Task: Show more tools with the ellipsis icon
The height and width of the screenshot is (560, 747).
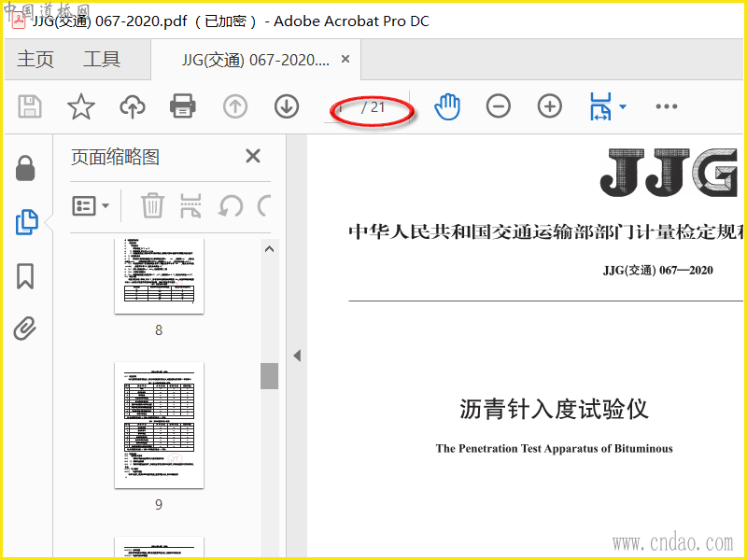Action: point(666,106)
